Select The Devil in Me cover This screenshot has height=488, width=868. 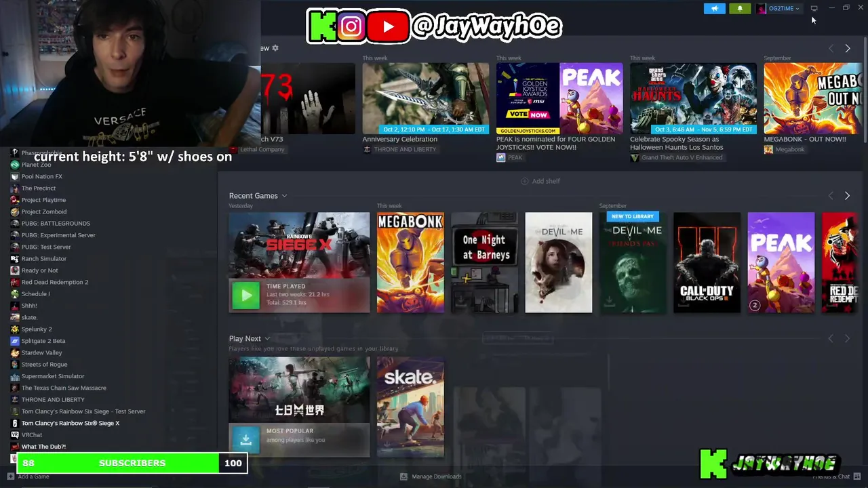coord(558,263)
